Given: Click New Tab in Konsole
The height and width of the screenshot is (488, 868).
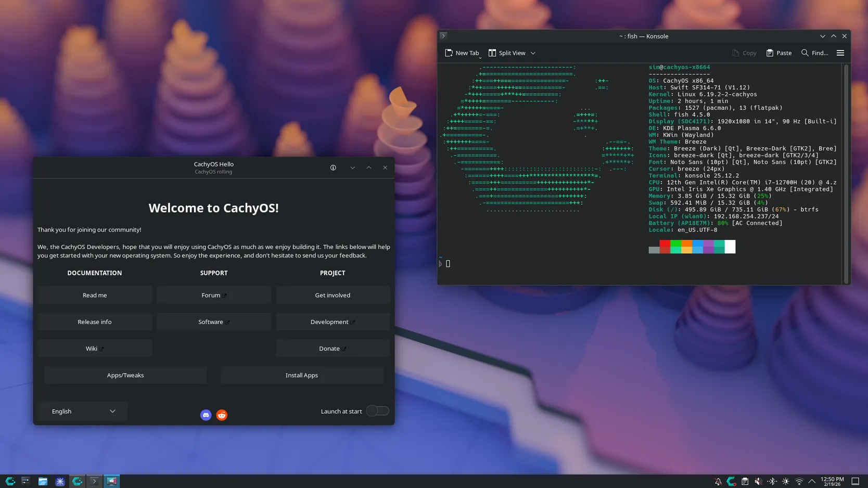Looking at the screenshot, I should point(462,53).
